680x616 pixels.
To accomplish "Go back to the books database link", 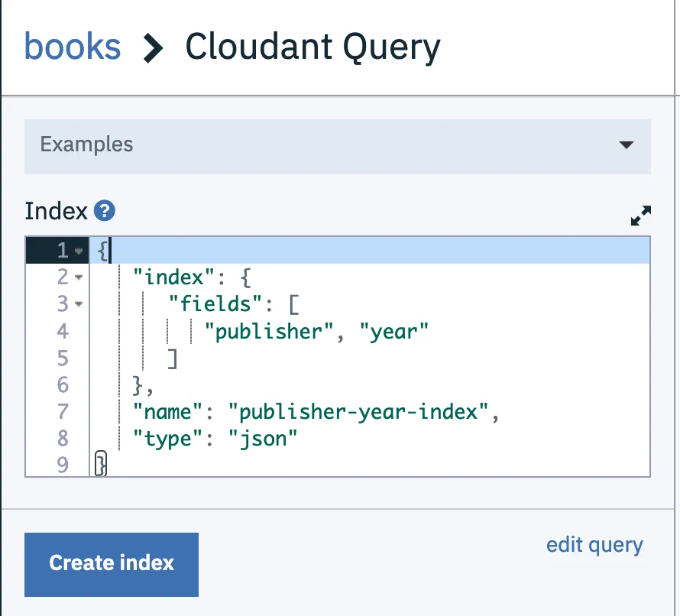I will [x=73, y=47].
